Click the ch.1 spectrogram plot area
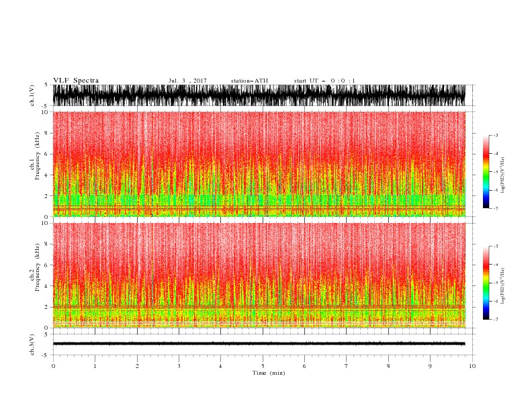This screenshot has height=411, width=532. pos(259,164)
